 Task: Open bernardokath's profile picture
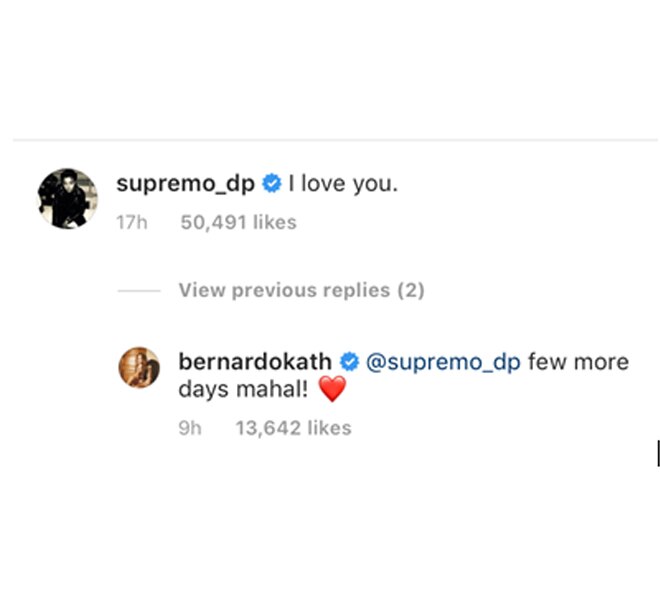tap(139, 367)
